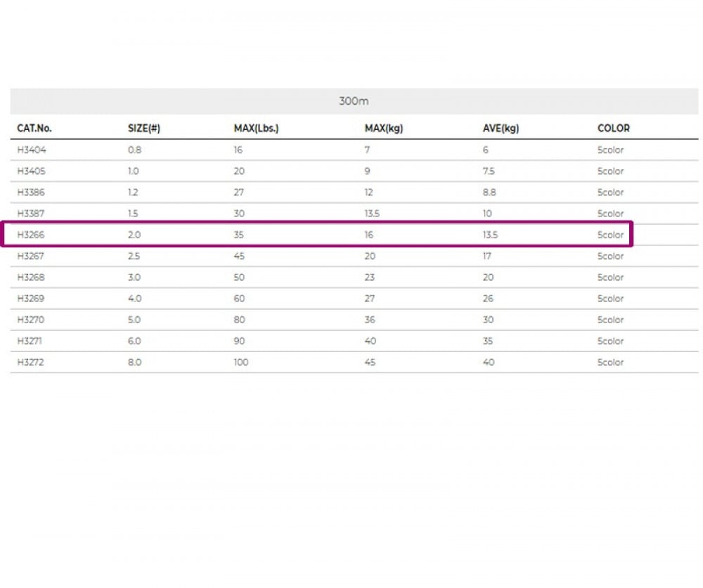
Task: Click catalog number H3405
Action: pos(30,171)
